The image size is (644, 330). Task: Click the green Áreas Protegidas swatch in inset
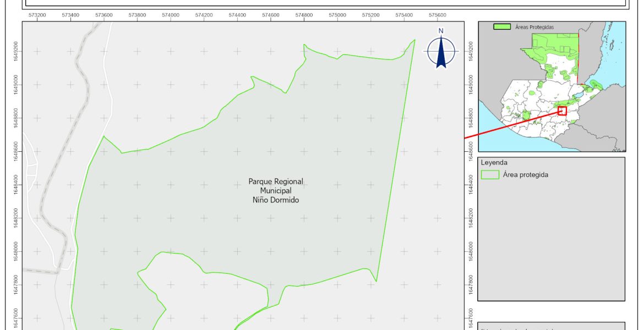tap(500, 26)
